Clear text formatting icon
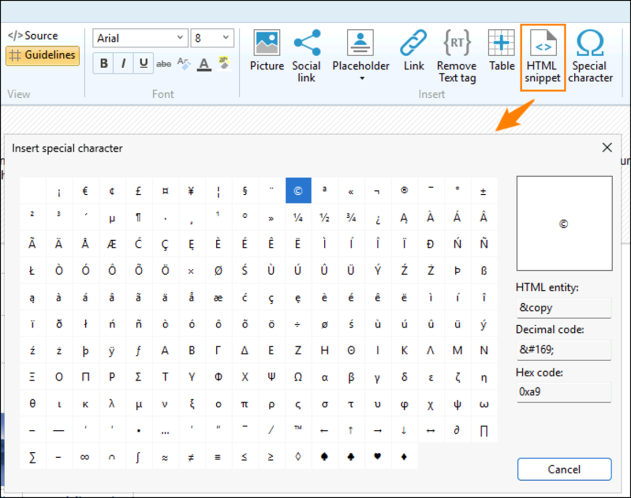The height and width of the screenshot is (498, 631). tap(184, 64)
